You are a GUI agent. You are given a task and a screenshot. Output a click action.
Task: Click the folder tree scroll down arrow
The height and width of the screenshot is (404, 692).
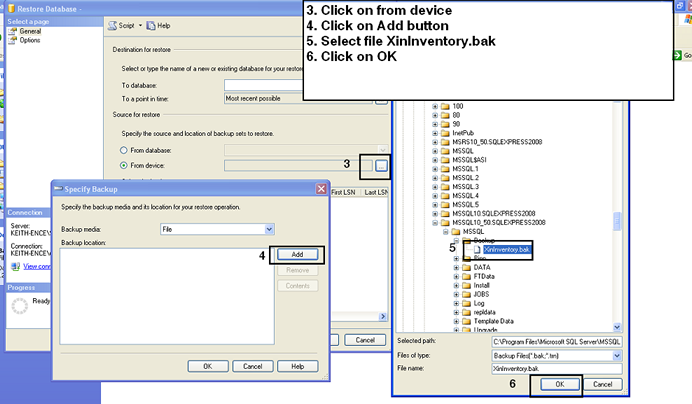(x=617, y=327)
